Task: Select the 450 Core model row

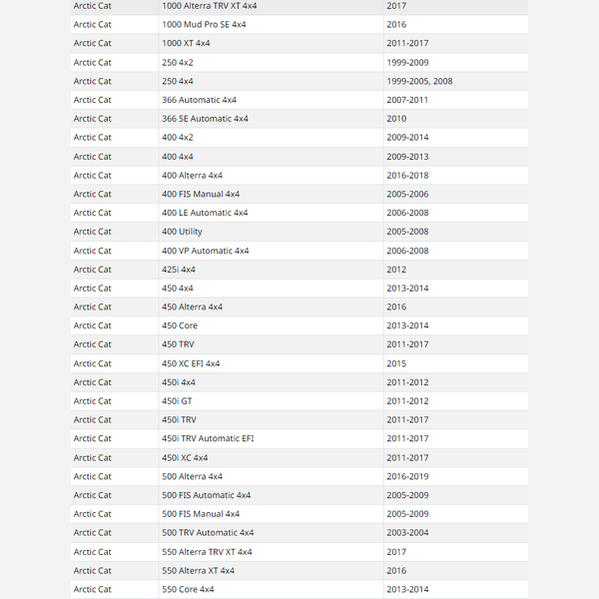Action: pos(299,325)
